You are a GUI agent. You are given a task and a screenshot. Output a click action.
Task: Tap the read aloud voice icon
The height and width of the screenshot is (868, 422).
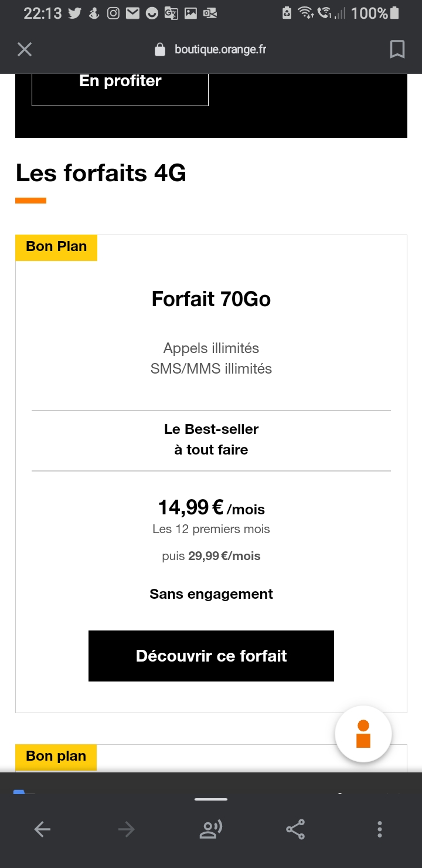(x=211, y=829)
